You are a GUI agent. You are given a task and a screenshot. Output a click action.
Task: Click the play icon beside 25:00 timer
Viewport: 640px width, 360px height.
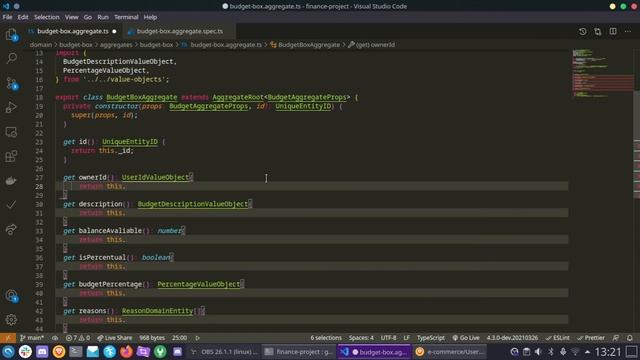(198, 338)
